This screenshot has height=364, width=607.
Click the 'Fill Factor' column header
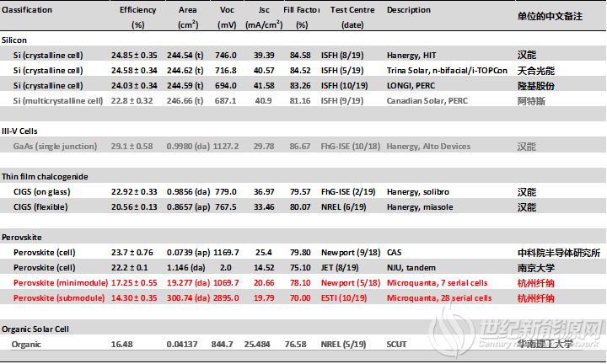pos(301,10)
